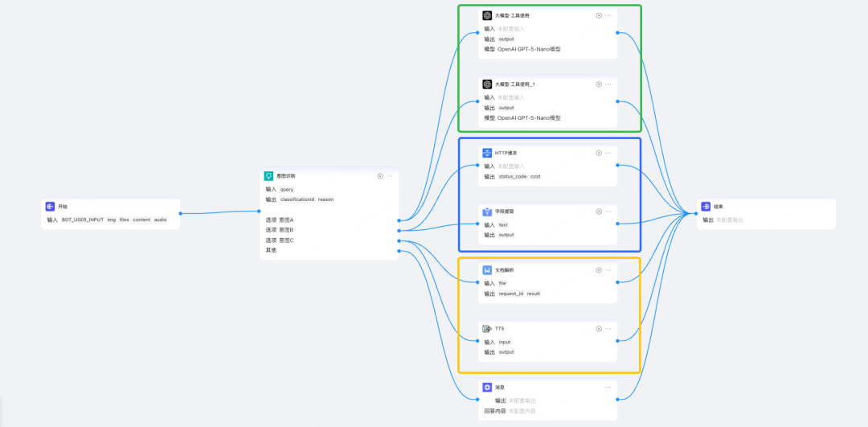Viewport: 868px width, 427px height.
Task: Open more options on 字段提取 node
Action: point(608,211)
